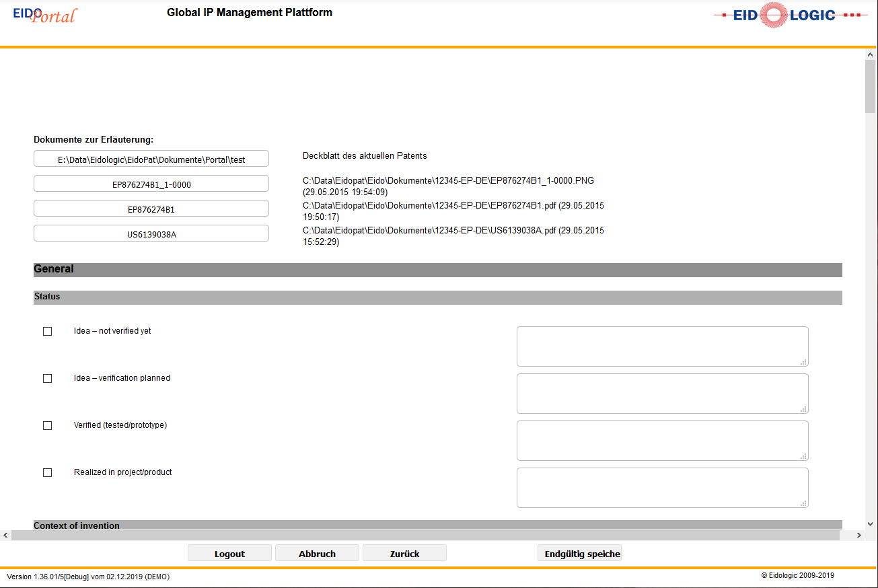Go back with the Zurück button

pos(404,553)
